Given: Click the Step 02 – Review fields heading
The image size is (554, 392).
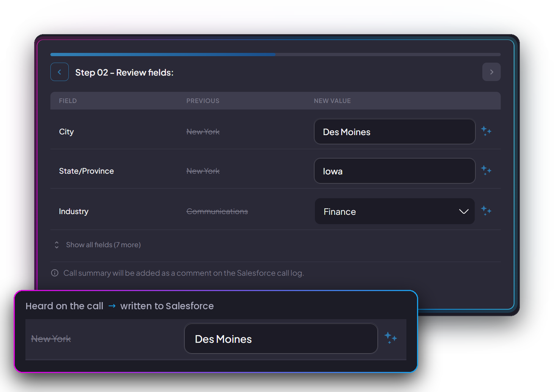Looking at the screenshot, I should (124, 72).
